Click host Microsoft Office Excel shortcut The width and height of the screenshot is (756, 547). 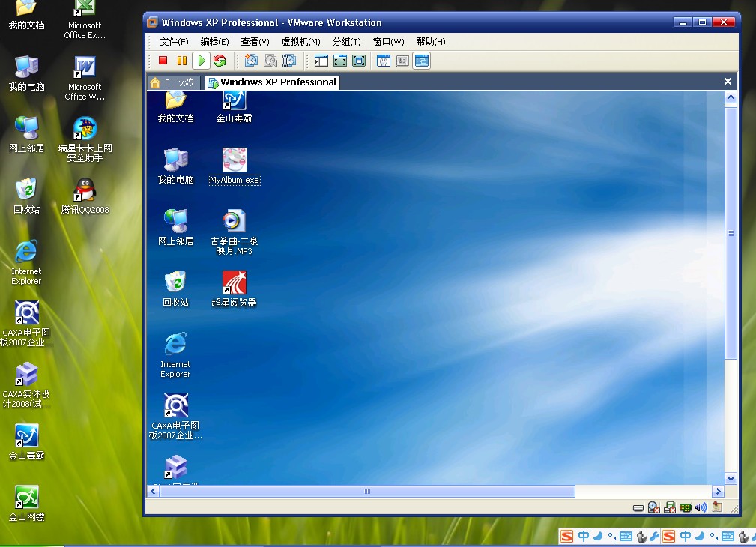85,19
